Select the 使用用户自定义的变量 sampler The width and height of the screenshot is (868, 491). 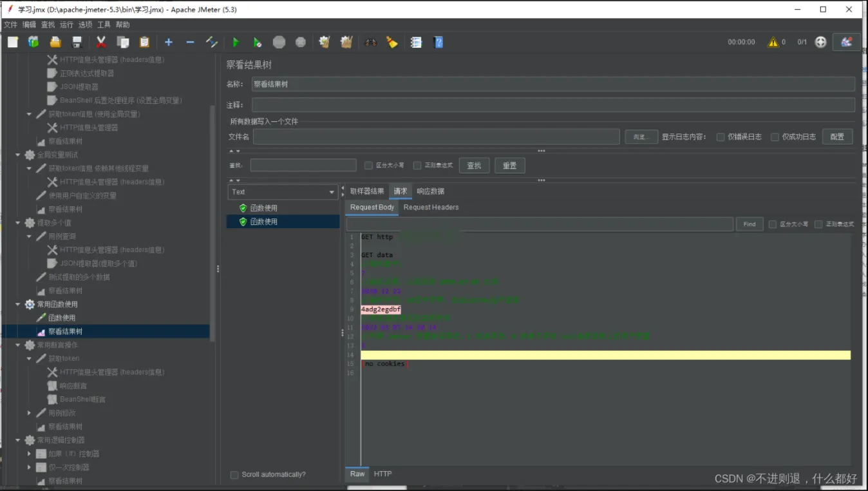(82, 196)
